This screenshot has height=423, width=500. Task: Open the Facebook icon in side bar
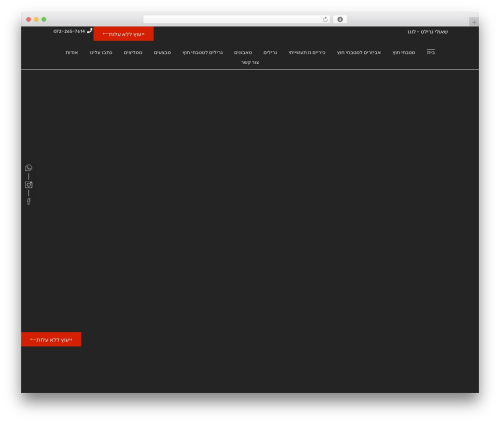point(29,201)
